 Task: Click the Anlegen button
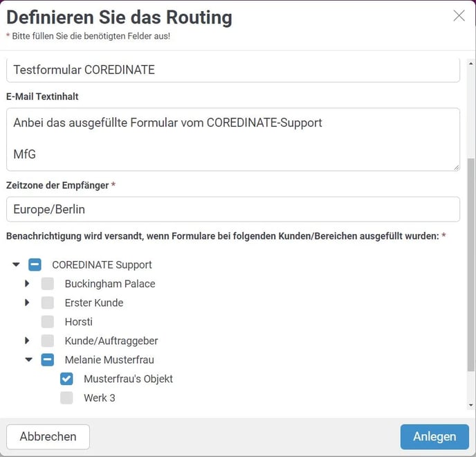point(434,437)
